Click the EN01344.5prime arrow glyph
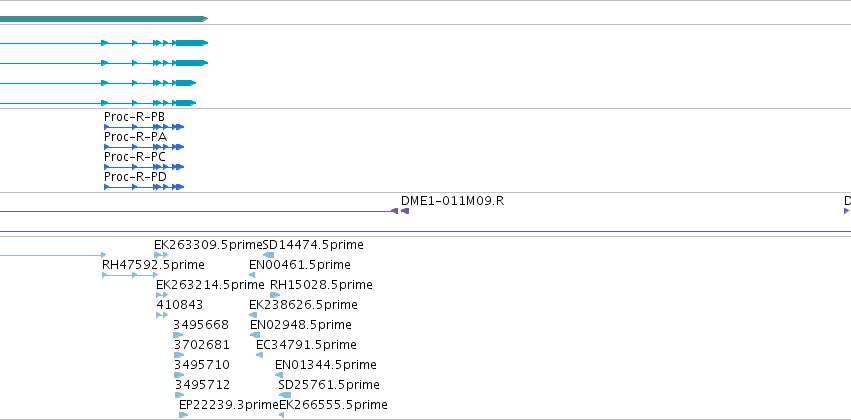851x420 pixels. (x=279, y=376)
